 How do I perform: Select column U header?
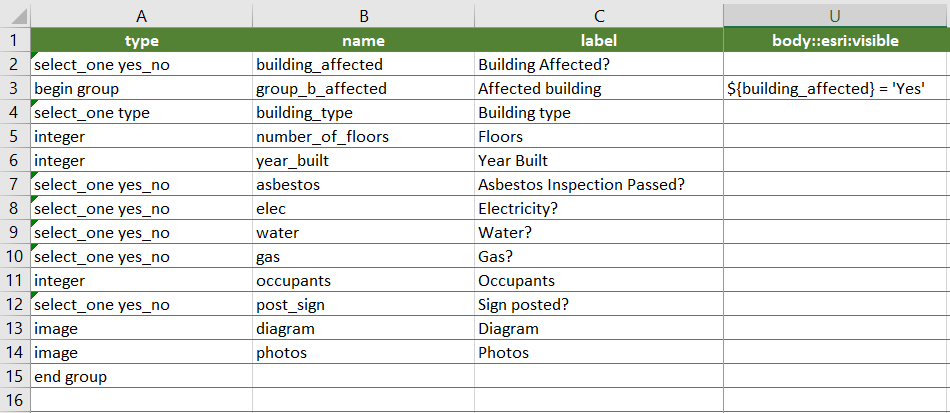(835, 15)
